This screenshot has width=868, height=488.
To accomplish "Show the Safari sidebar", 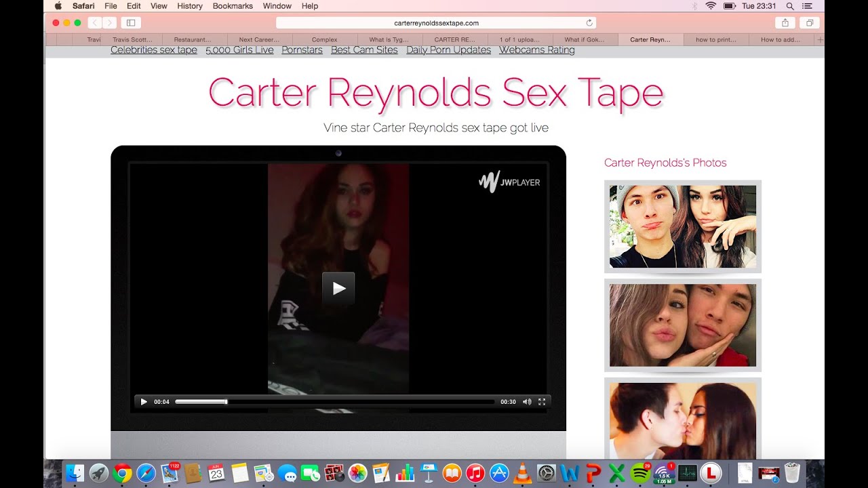I will (x=131, y=23).
